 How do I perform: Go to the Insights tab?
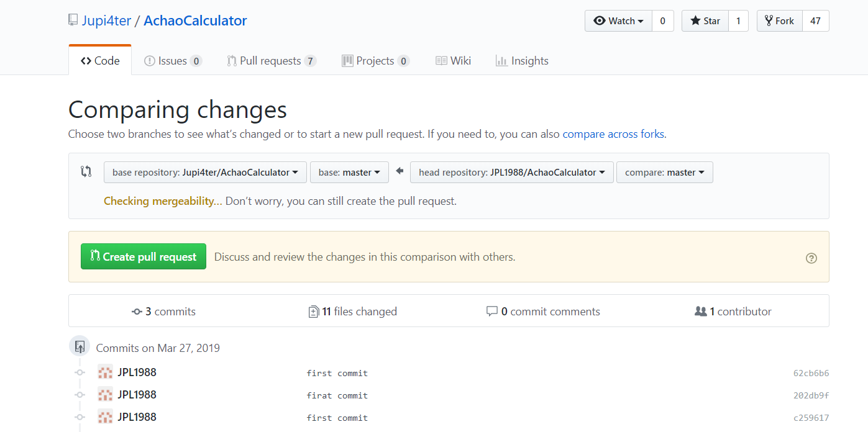tap(522, 61)
